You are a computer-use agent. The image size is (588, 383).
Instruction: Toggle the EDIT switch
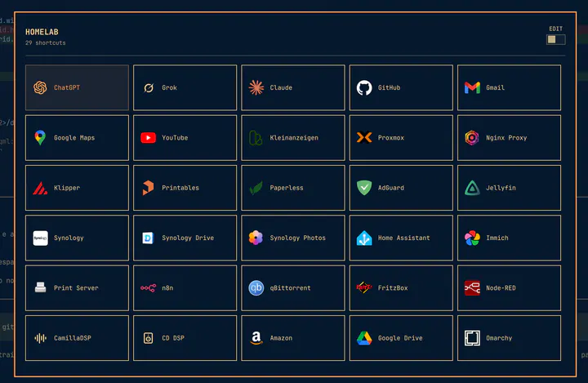556,40
